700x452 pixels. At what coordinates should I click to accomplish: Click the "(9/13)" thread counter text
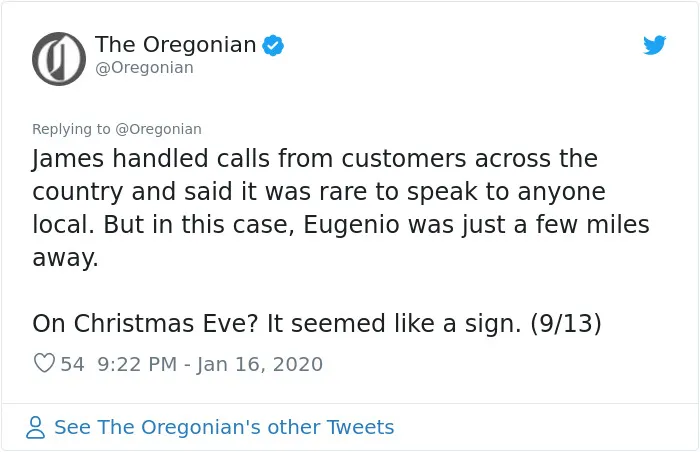click(566, 323)
